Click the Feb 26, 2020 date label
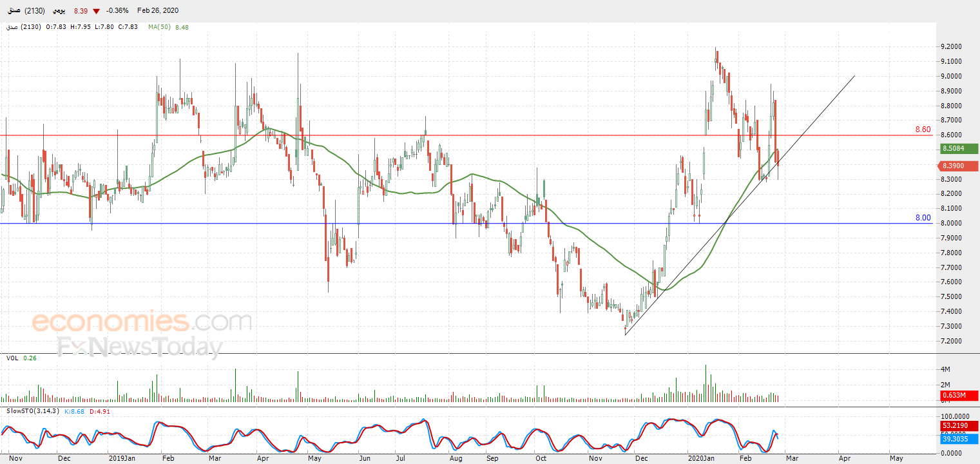The width and height of the screenshot is (980, 464). 158,11
